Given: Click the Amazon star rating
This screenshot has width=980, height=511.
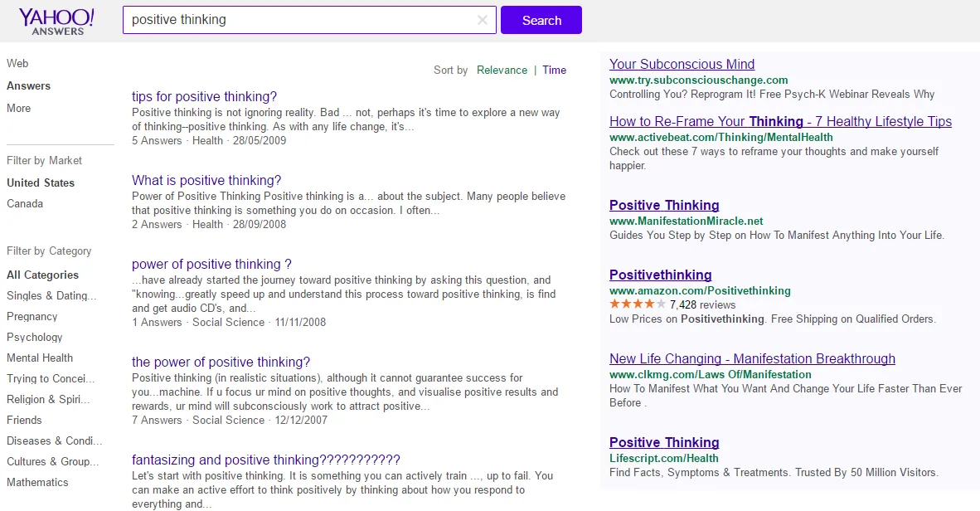Looking at the screenshot, I should tap(638, 304).
